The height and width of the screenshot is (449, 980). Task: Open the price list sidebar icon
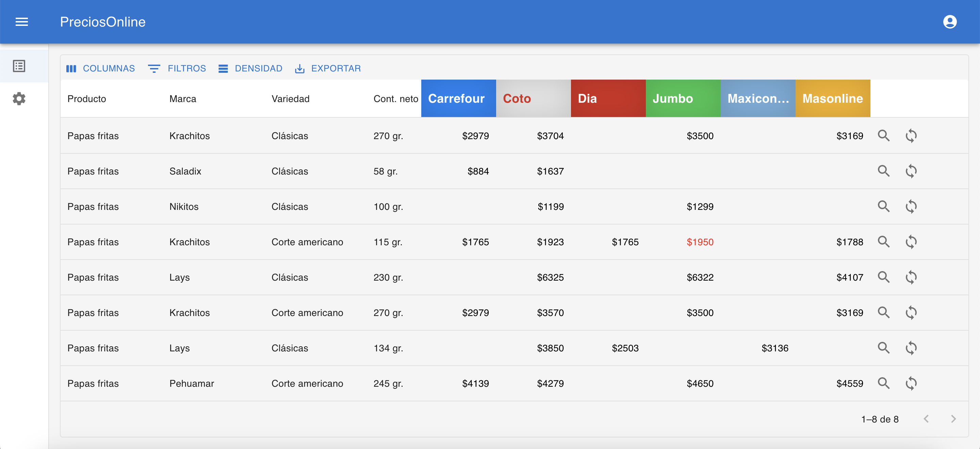point(19,66)
